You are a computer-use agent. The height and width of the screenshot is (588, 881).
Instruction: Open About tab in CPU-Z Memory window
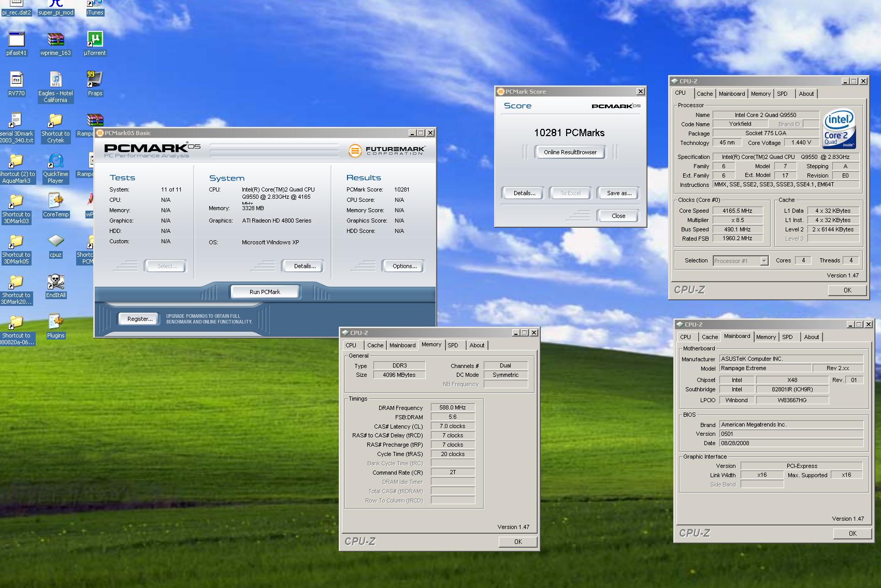[x=477, y=345]
